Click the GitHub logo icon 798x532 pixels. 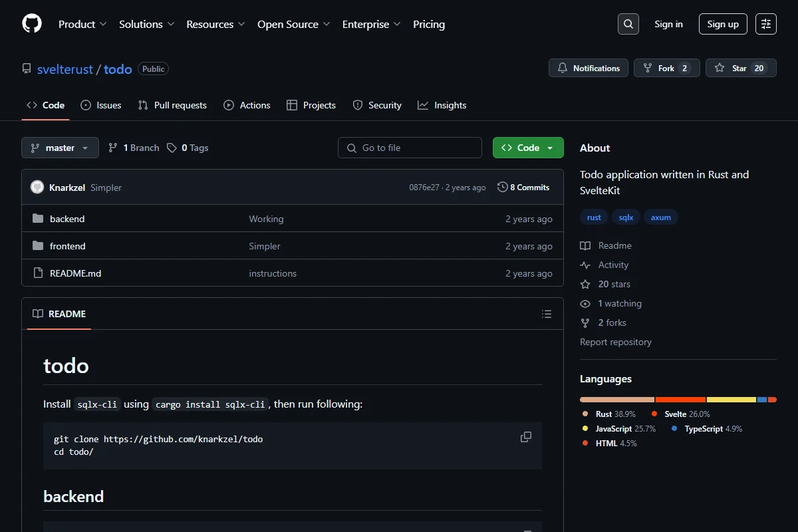32,24
